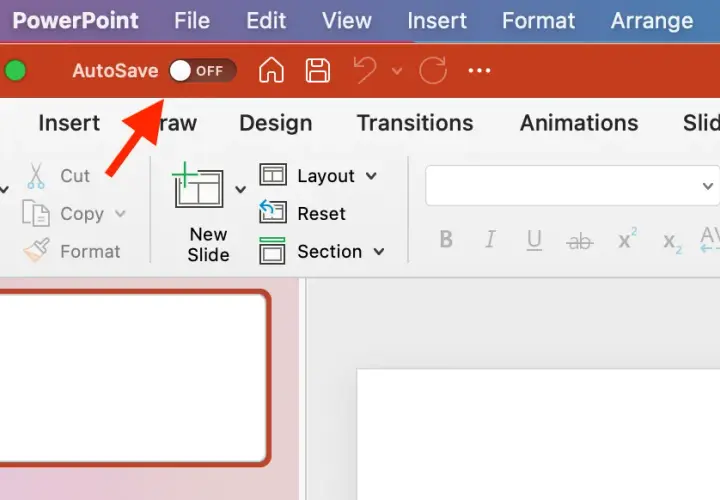Click the Save floppy disk icon
Screen dimensions: 720x500
[318, 70]
